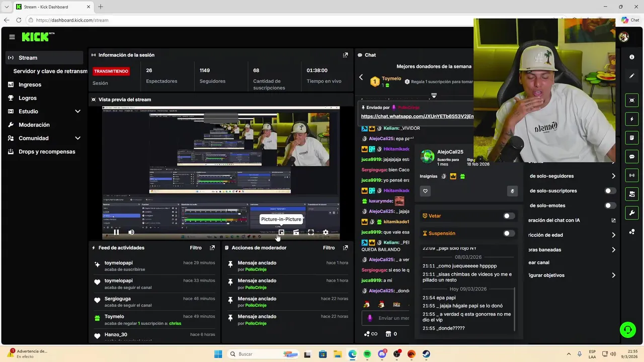
Task: Click the camera clip icon in right sidebar
Action: [x=632, y=194]
